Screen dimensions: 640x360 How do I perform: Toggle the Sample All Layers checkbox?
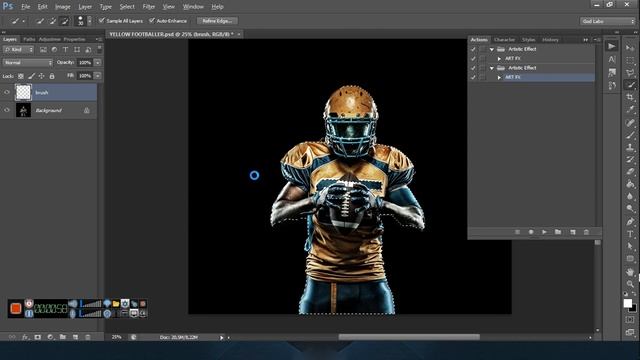pyautogui.click(x=102, y=20)
